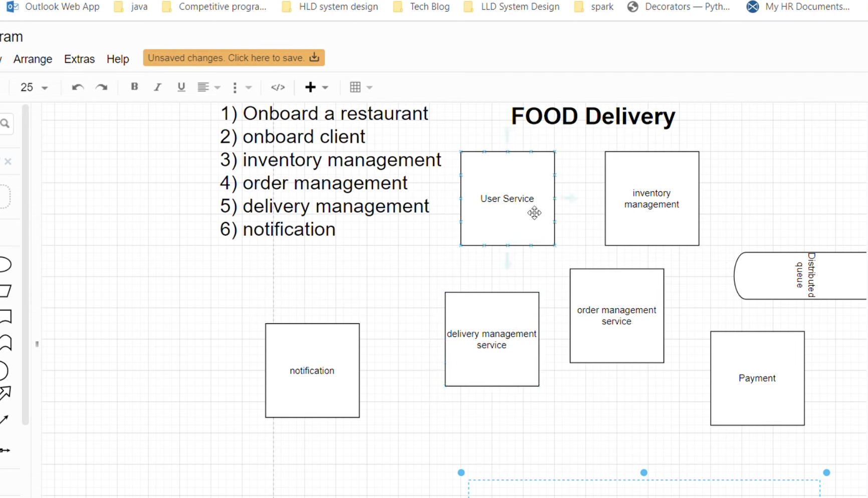Toggle italic text formatting
Viewport: 868px width, 498px height.
point(157,87)
